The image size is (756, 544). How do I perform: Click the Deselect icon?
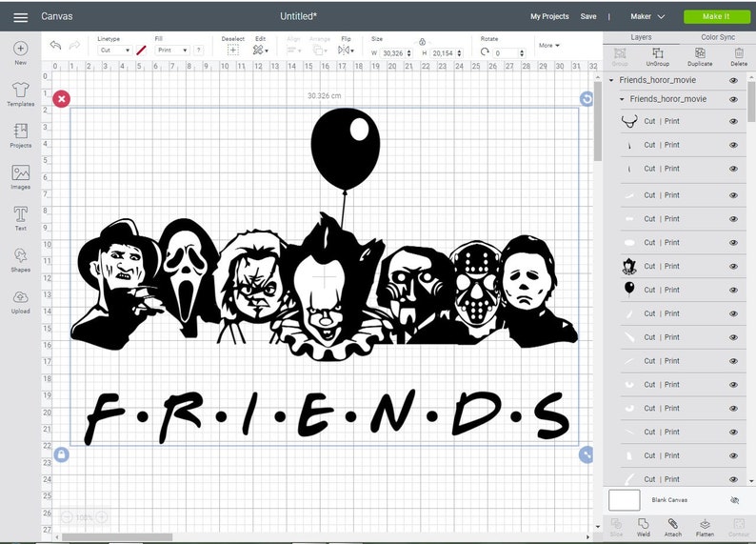click(x=233, y=50)
